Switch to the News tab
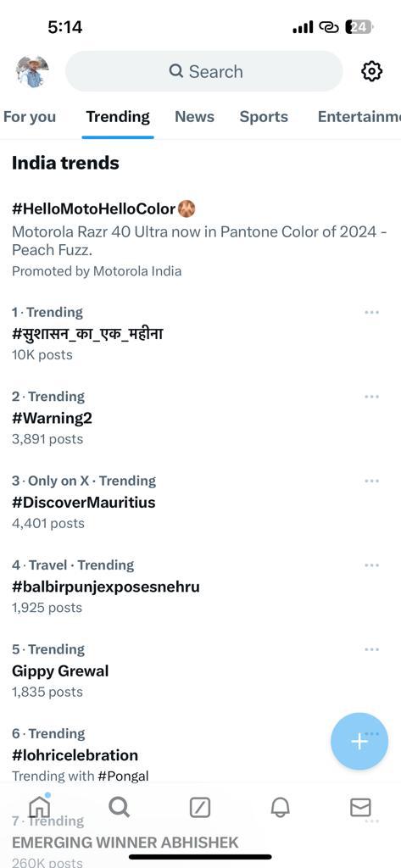Viewport: 401px width, 868px height. click(194, 117)
